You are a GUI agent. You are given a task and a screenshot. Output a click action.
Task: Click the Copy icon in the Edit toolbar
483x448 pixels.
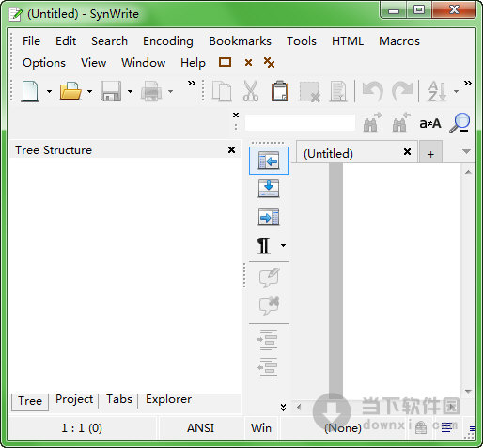[222, 91]
